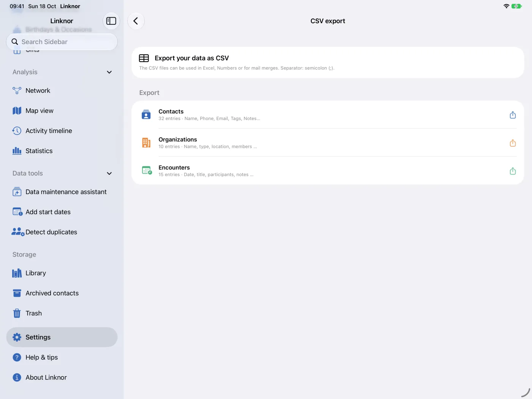The image size is (532, 399).
Task: Click the Settings gear icon
Action: [x=17, y=337]
